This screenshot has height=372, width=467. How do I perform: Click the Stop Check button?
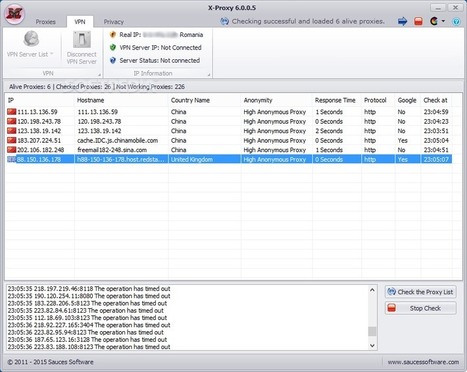[x=420, y=308]
